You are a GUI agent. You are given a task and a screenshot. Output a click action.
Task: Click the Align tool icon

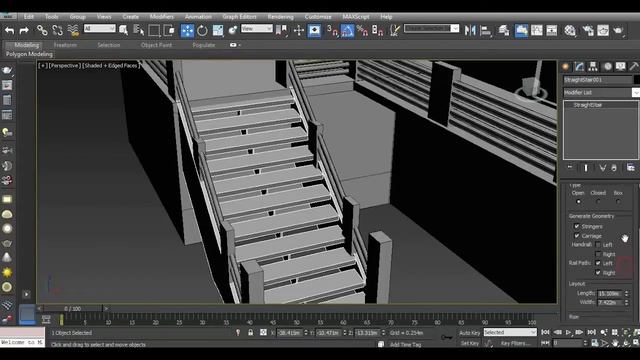point(486,31)
